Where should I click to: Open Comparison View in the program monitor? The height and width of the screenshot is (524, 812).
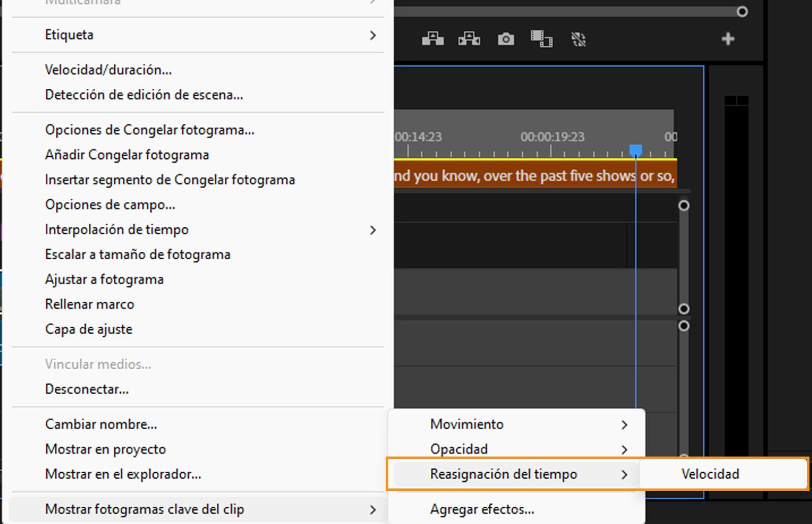pyautogui.click(x=542, y=39)
